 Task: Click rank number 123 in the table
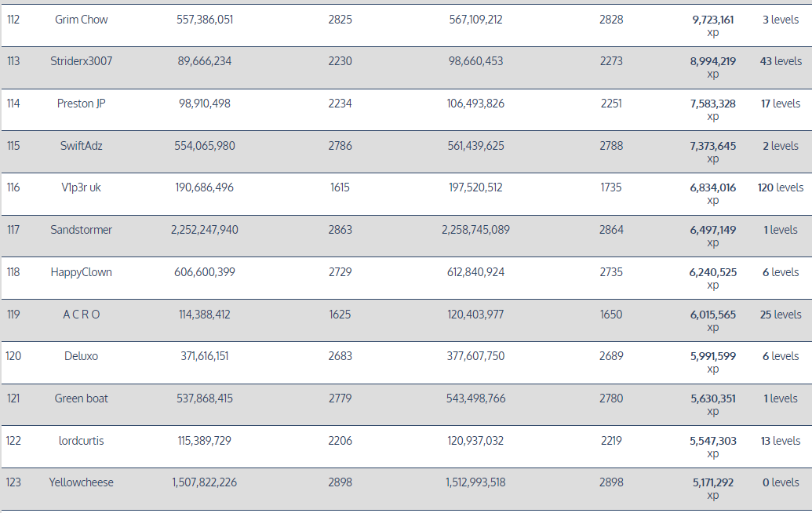[x=13, y=482]
